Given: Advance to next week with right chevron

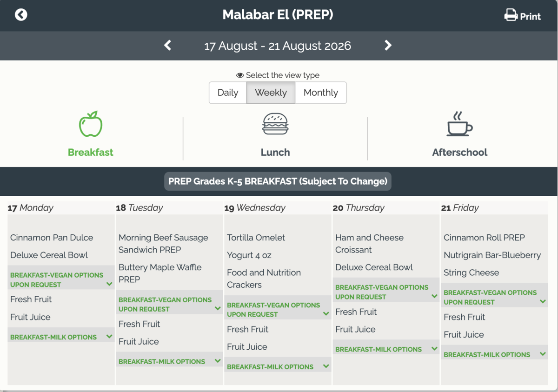Looking at the screenshot, I should click(x=388, y=45).
